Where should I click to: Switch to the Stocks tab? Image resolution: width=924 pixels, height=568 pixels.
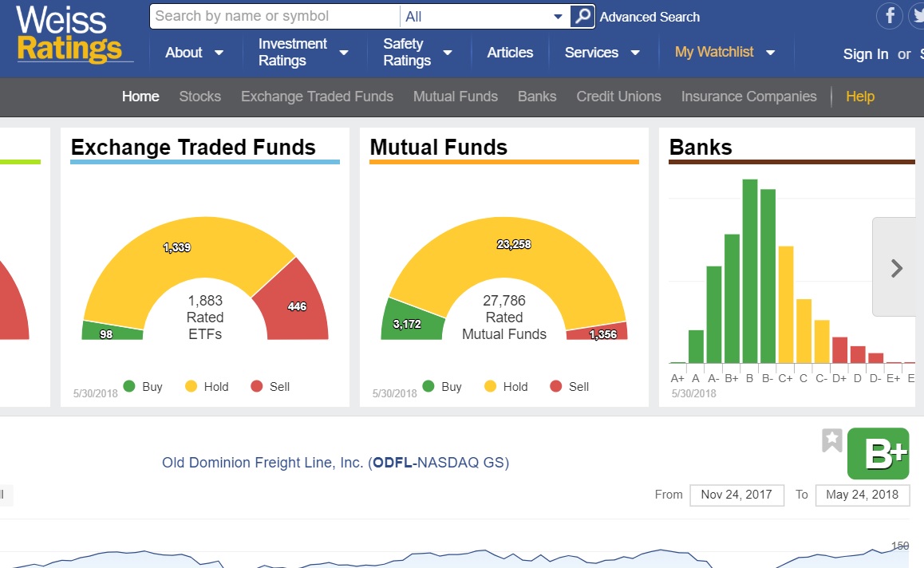click(x=199, y=97)
